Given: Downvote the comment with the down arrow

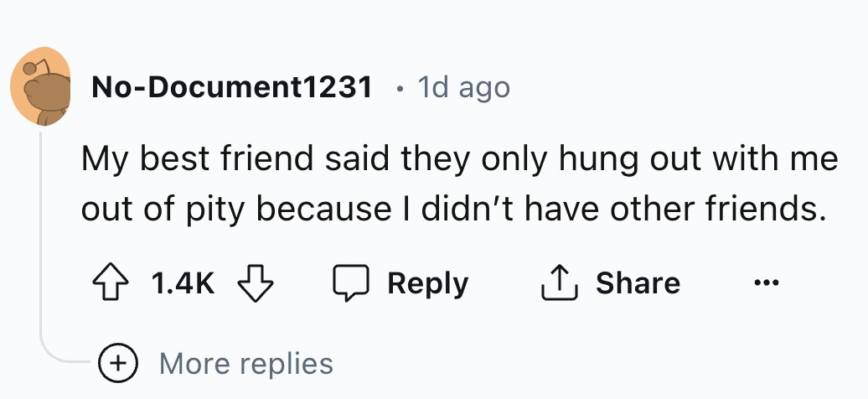Looking at the screenshot, I should (256, 283).
